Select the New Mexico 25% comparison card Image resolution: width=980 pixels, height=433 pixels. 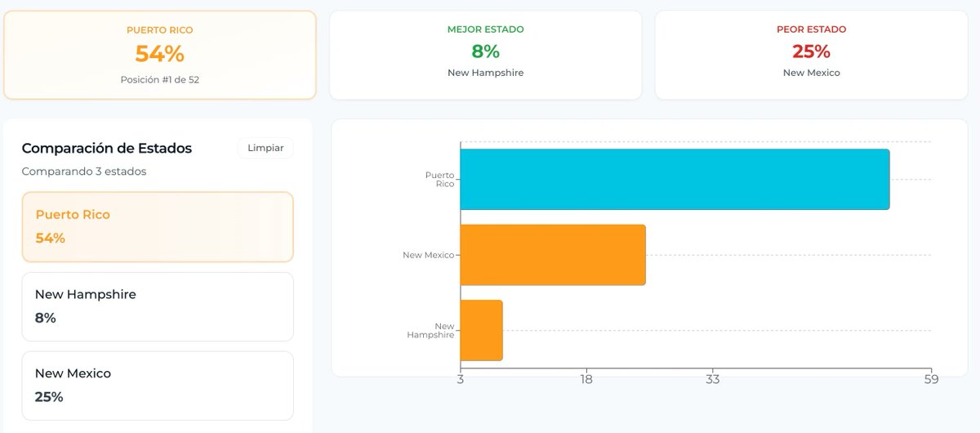tap(158, 386)
